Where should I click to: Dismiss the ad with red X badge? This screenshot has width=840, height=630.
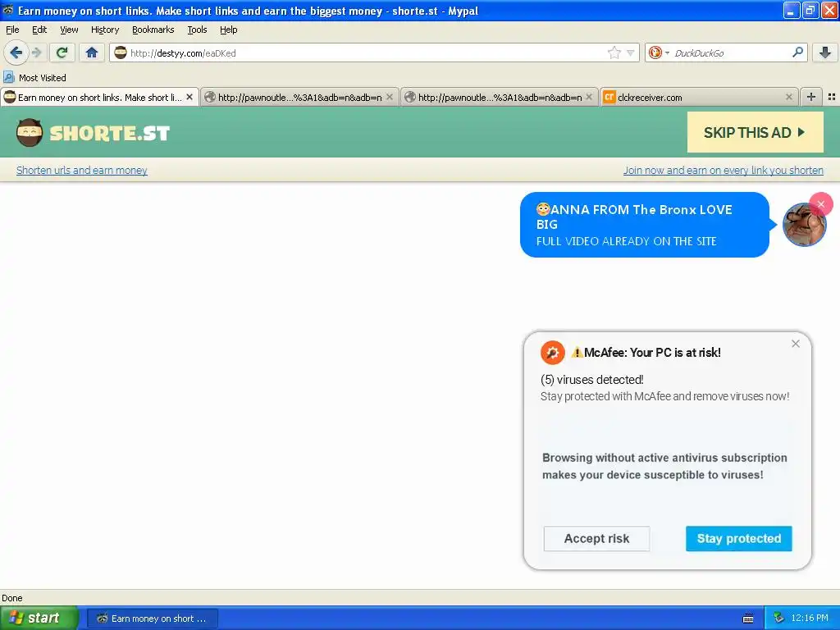coord(820,204)
